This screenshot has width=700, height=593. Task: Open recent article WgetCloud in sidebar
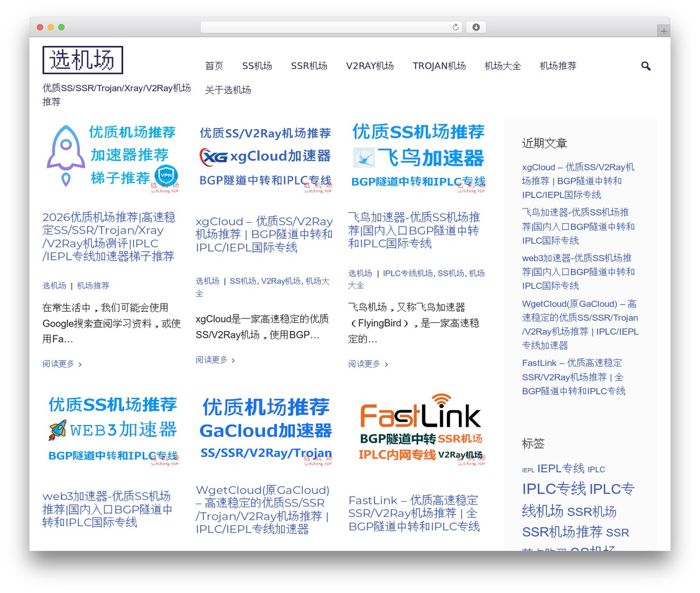pyautogui.click(x=580, y=324)
